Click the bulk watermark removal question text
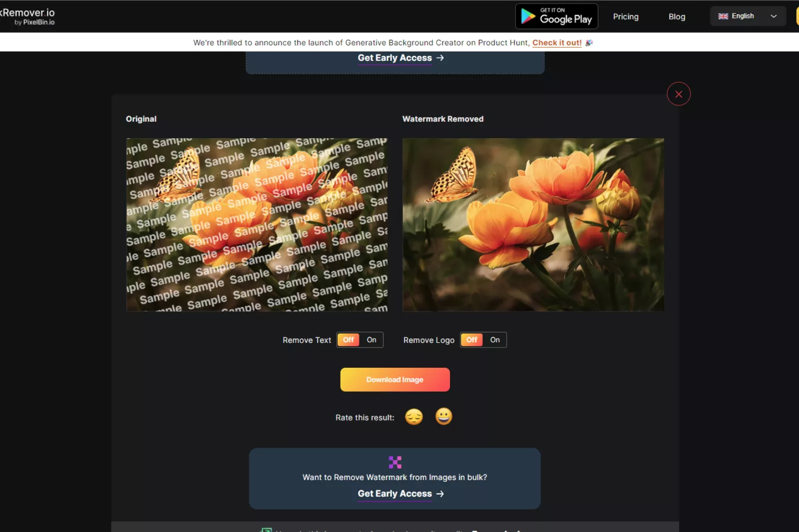 coord(395,478)
